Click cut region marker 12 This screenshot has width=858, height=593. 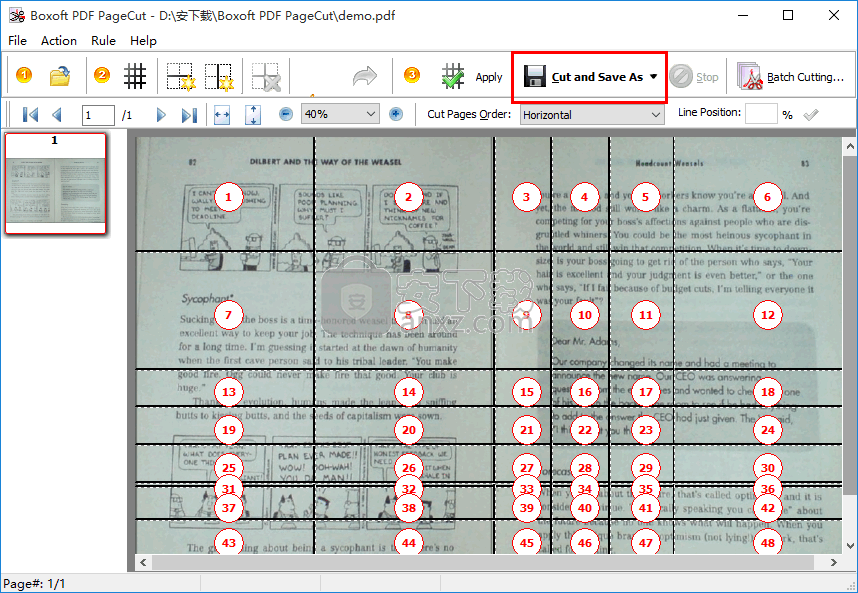[x=768, y=315]
